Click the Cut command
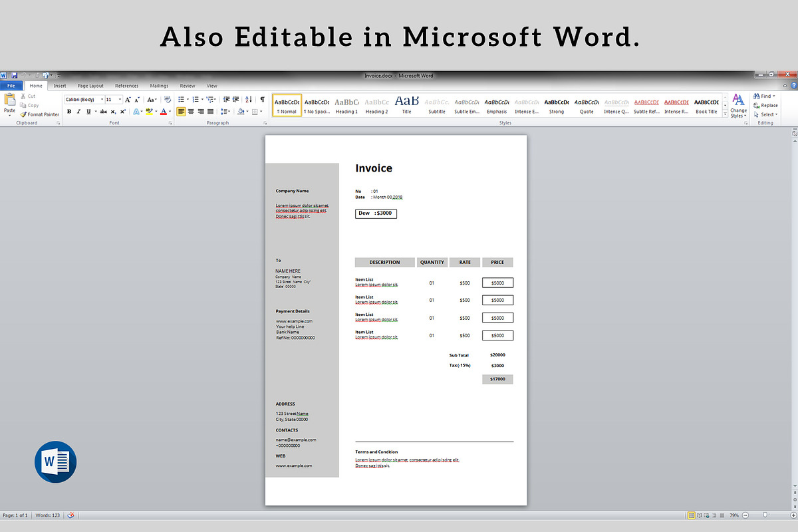The width and height of the screenshot is (798, 532). pos(28,96)
